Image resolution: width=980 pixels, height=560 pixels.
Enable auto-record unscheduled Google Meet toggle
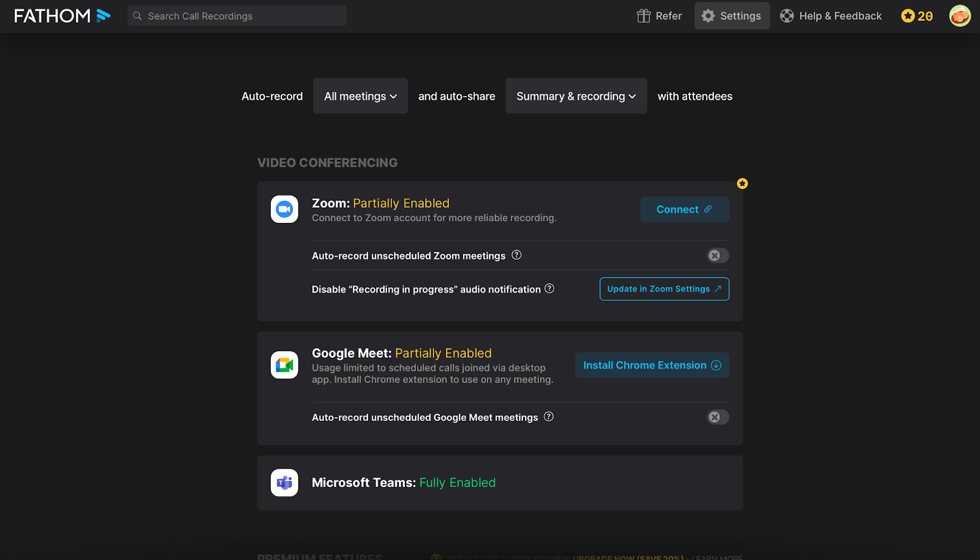[x=717, y=417]
